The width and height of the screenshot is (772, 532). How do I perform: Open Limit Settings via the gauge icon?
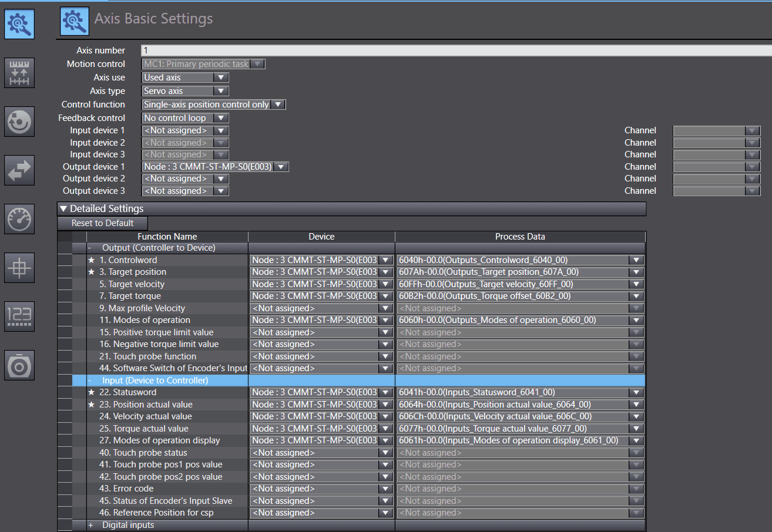[x=19, y=219]
